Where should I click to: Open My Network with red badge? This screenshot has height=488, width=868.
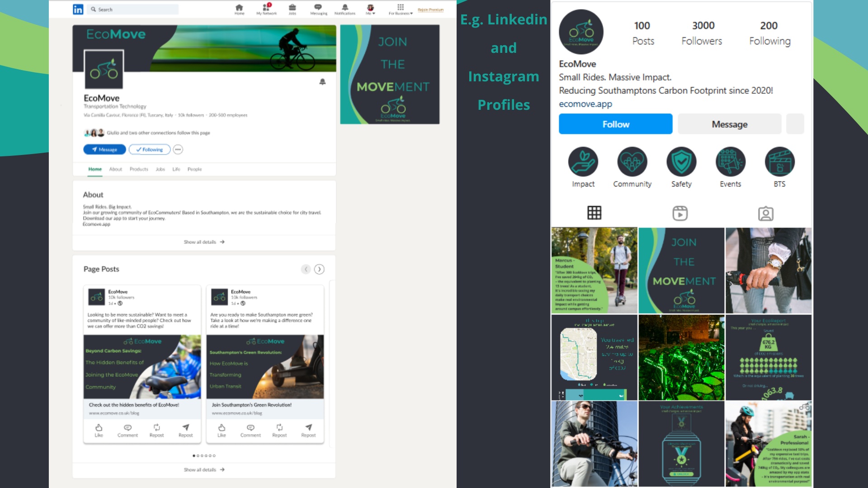pos(266,9)
